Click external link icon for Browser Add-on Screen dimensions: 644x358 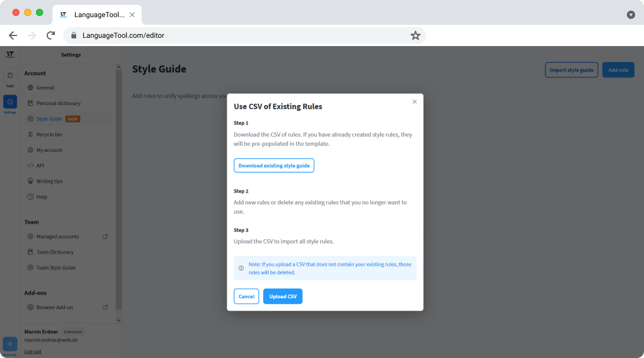[105, 307]
